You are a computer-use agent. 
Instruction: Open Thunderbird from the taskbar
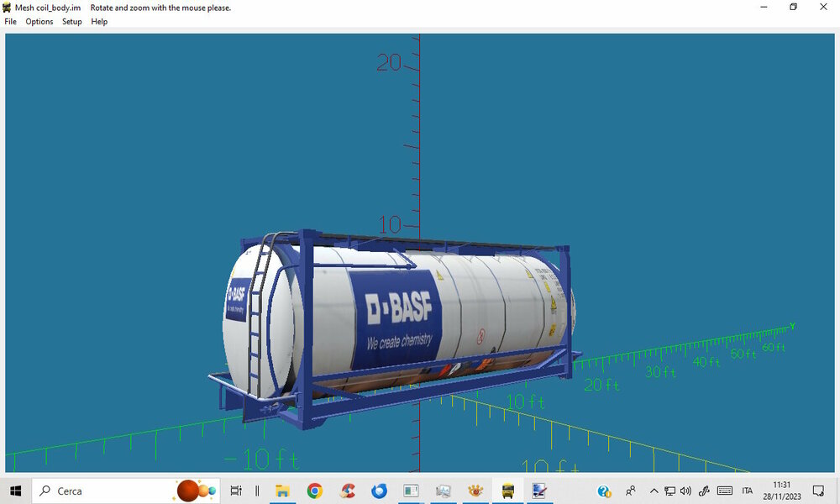[x=379, y=491]
